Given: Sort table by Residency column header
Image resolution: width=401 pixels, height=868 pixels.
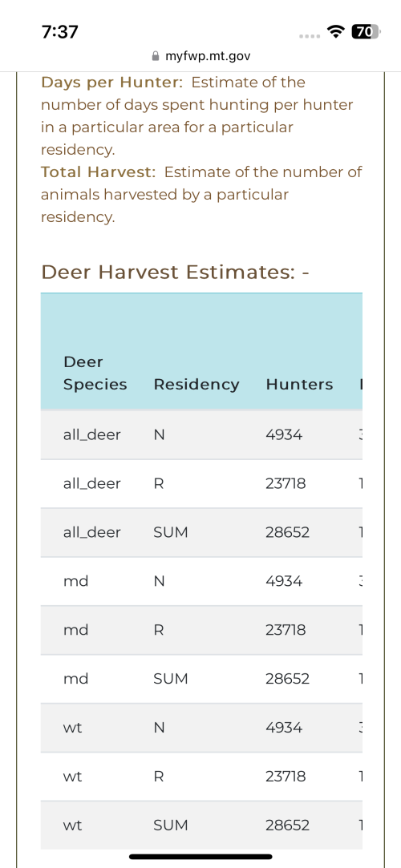Looking at the screenshot, I should (196, 384).
